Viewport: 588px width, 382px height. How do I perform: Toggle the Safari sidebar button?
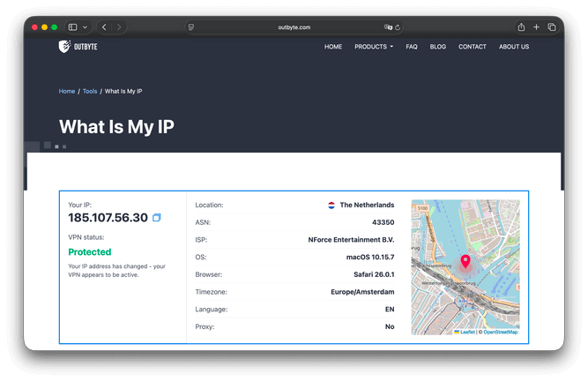pos(73,27)
